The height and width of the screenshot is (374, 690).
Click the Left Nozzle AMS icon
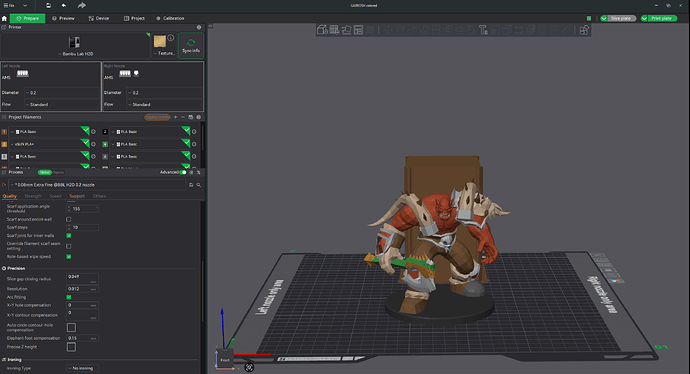(x=22, y=73)
